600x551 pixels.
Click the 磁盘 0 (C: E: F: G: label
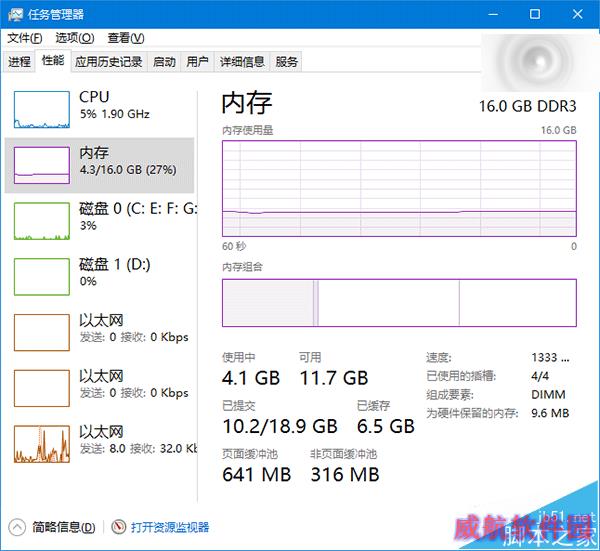click(x=138, y=209)
